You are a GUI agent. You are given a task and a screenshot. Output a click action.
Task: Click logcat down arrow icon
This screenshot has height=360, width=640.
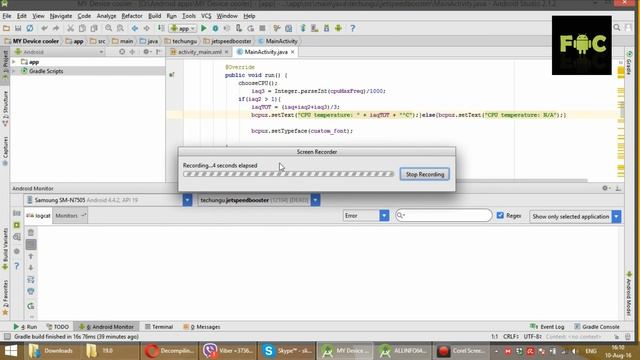31,268
